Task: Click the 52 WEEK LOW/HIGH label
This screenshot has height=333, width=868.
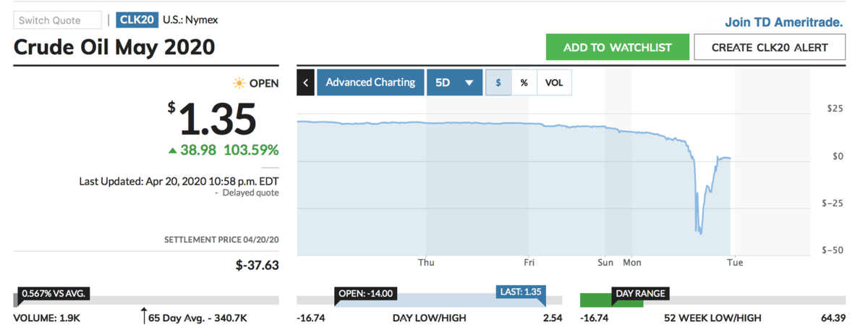Action: 712,317
